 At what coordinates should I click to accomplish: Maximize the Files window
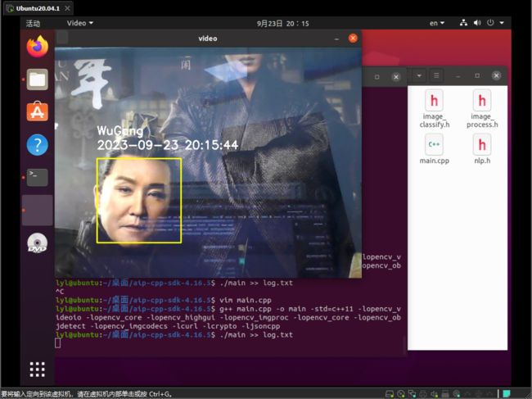click(477, 75)
